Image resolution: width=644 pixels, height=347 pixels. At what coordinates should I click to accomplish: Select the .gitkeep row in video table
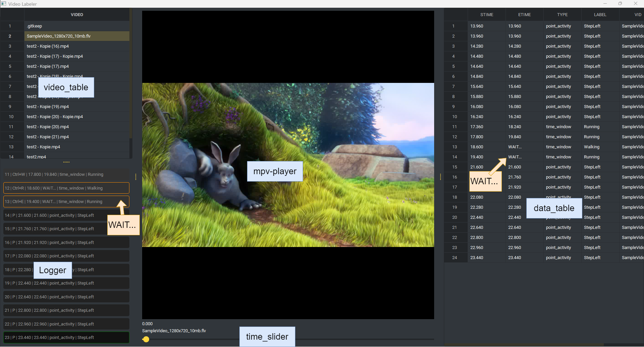(x=77, y=26)
